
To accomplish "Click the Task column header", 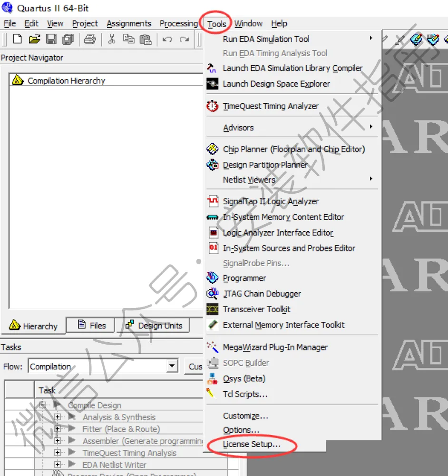I will (x=118, y=390).
